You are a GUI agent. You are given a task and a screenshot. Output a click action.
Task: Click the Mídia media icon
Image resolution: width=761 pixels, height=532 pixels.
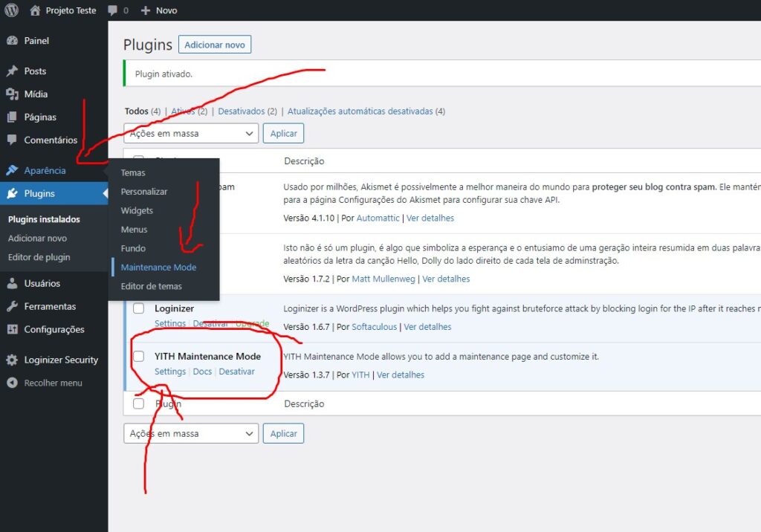pyautogui.click(x=12, y=94)
